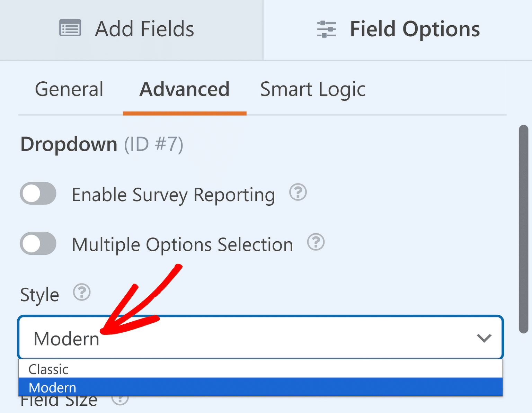
Task: Click the Dropdown (ID #7) heading
Action: coord(102,144)
